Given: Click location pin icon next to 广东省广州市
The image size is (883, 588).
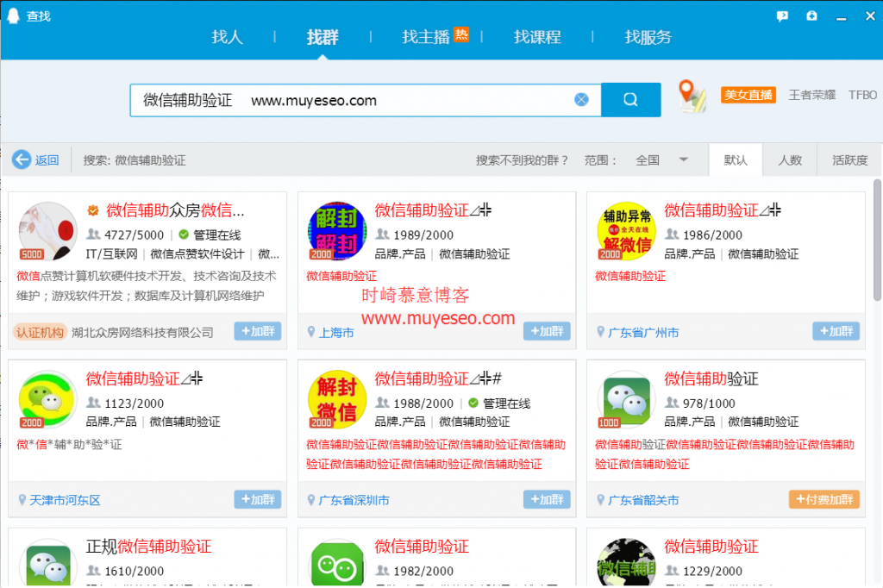Looking at the screenshot, I should [600, 332].
